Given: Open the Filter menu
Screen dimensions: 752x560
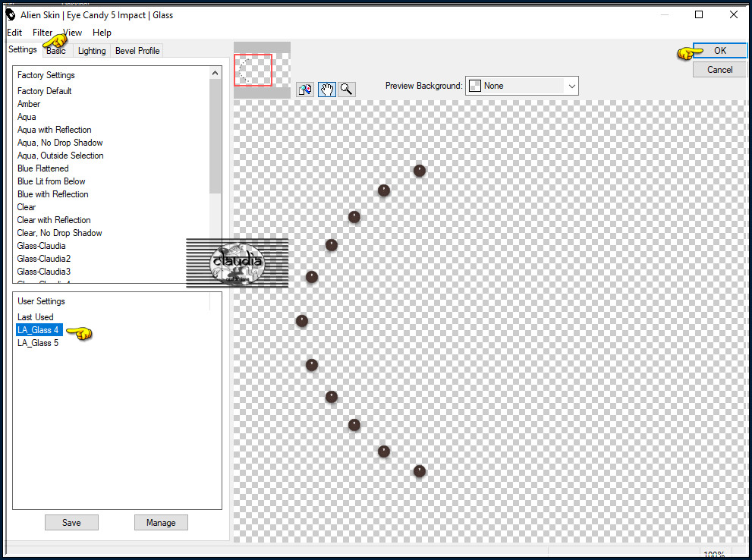Looking at the screenshot, I should (x=42, y=33).
